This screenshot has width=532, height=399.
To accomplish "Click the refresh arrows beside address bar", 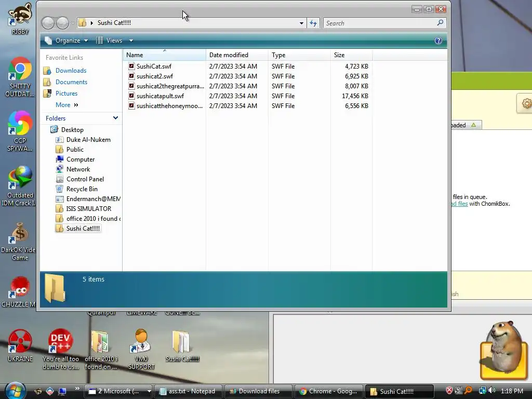I will (313, 23).
